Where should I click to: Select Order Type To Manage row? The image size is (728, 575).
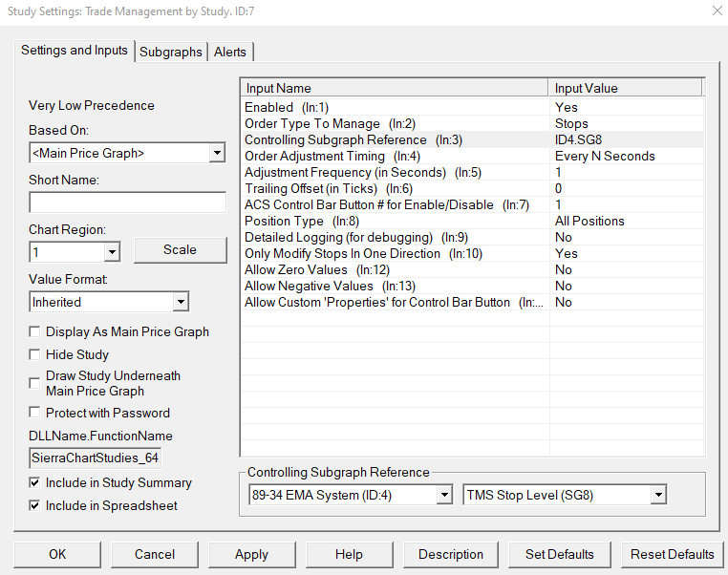click(x=473, y=123)
